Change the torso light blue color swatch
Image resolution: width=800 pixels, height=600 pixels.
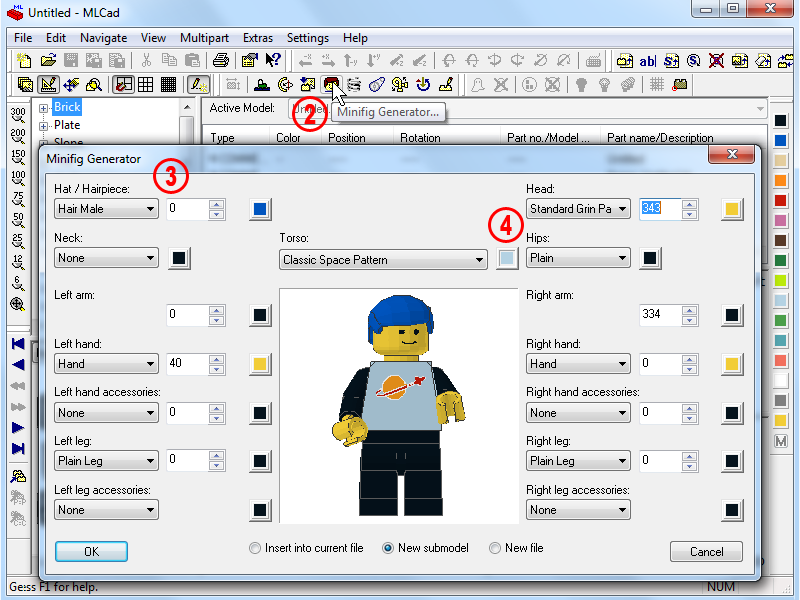(507, 258)
